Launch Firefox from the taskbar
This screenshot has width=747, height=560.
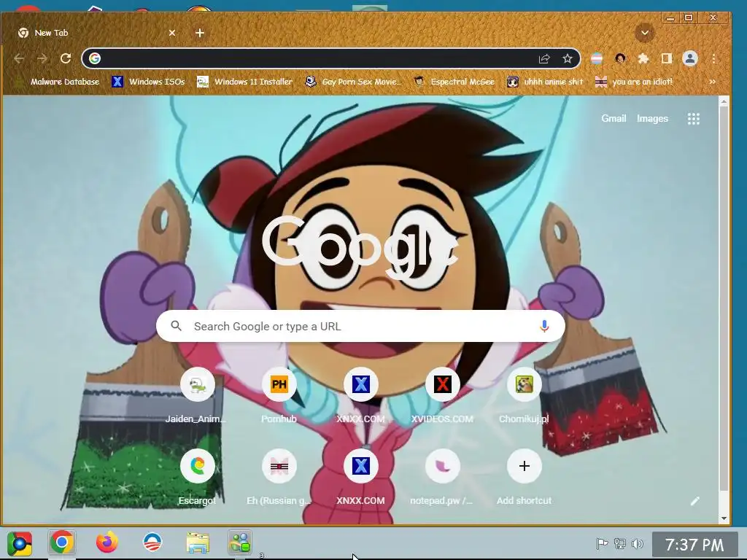(x=107, y=542)
